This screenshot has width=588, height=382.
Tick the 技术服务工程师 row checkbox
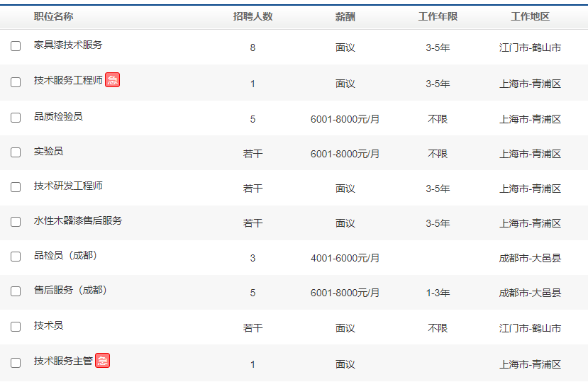click(16, 82)
